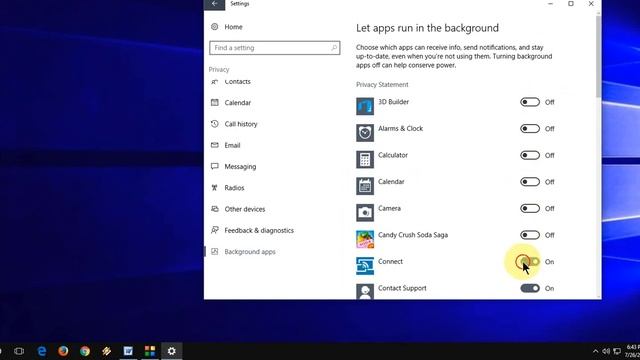Focus the Find a setting search box

pos(274,48)
